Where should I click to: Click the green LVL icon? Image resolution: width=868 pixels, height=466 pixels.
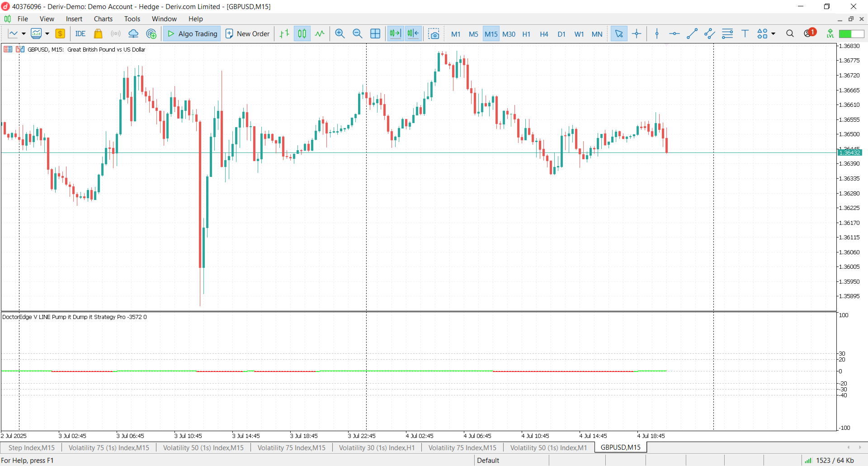pyautogui.click(x=830, y=33)
